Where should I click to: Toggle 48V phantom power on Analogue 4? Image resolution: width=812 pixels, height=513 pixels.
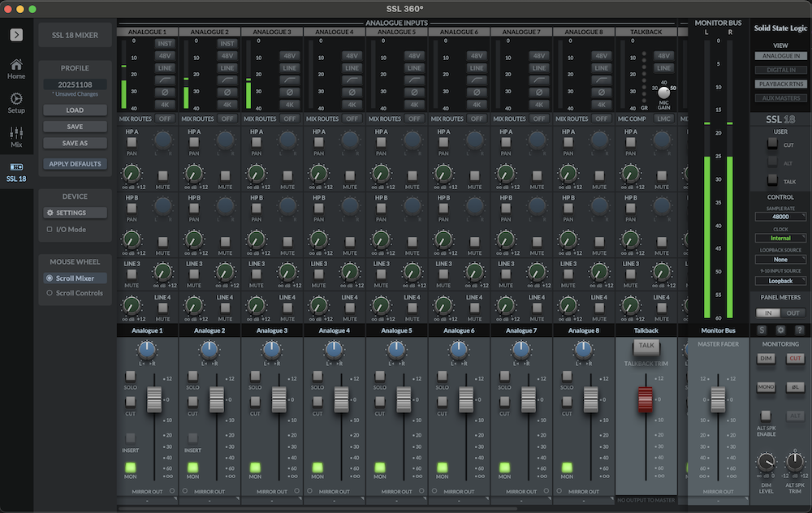click(352, 56)
